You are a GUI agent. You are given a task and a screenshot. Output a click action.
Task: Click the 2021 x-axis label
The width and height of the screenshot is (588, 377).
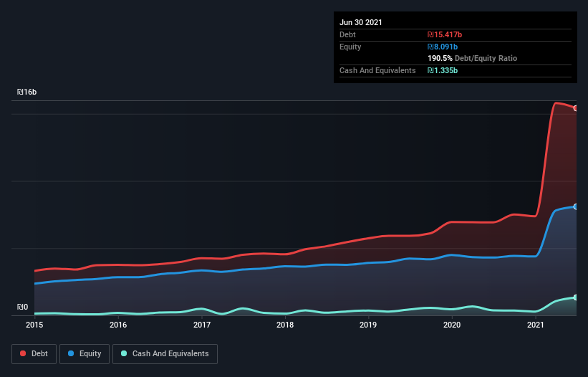[x=536, y=325]
